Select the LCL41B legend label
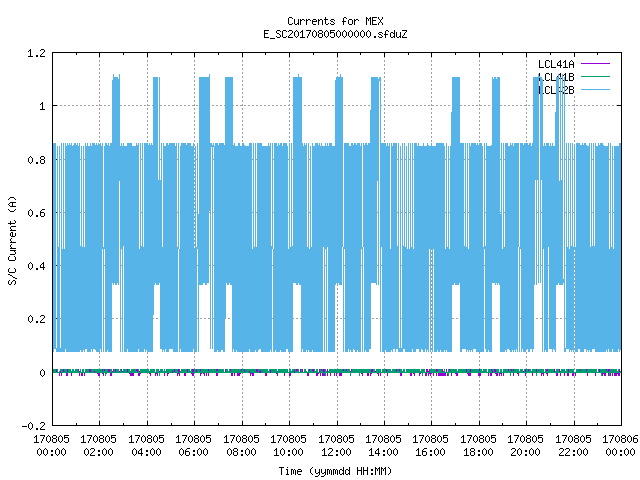640x480 pixels. [556, 77]
